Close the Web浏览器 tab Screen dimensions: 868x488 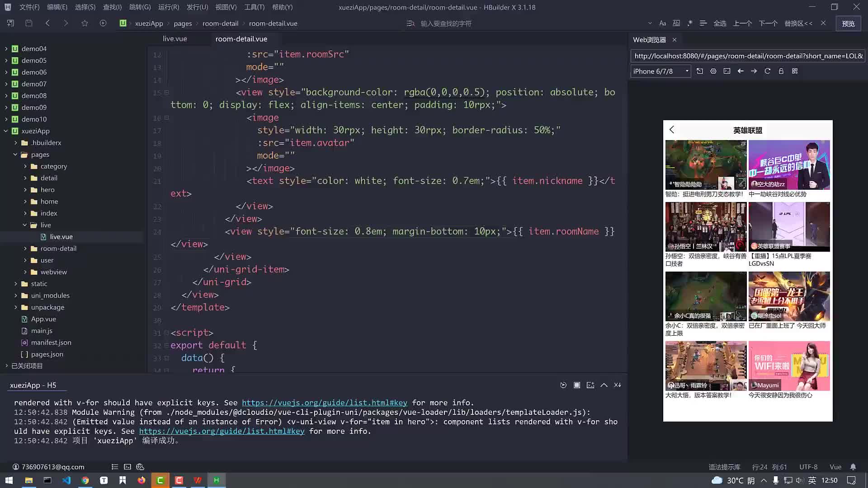click(675, 40)
